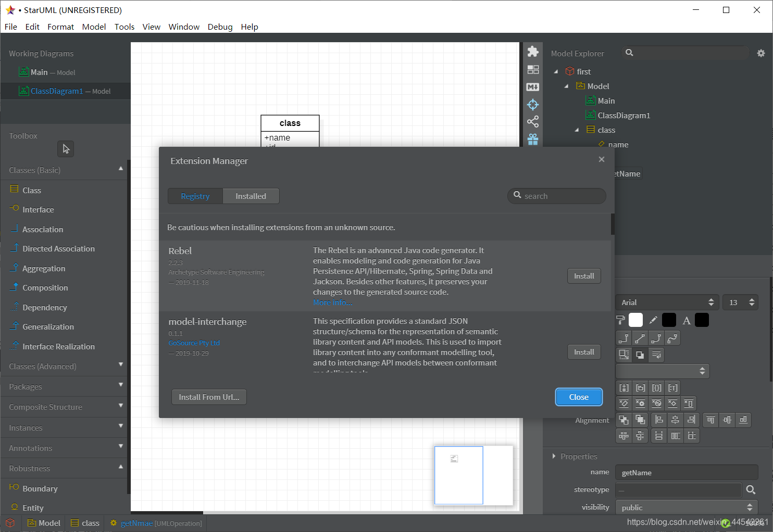The height and width of the screenshot is (532, 773).
Task: Click the black line color swatch
Action: 669,320
